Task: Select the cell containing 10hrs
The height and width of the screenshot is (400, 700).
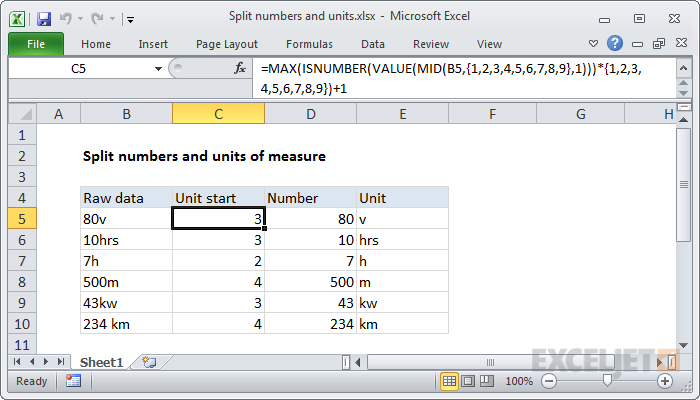Action: coord(126,240)
